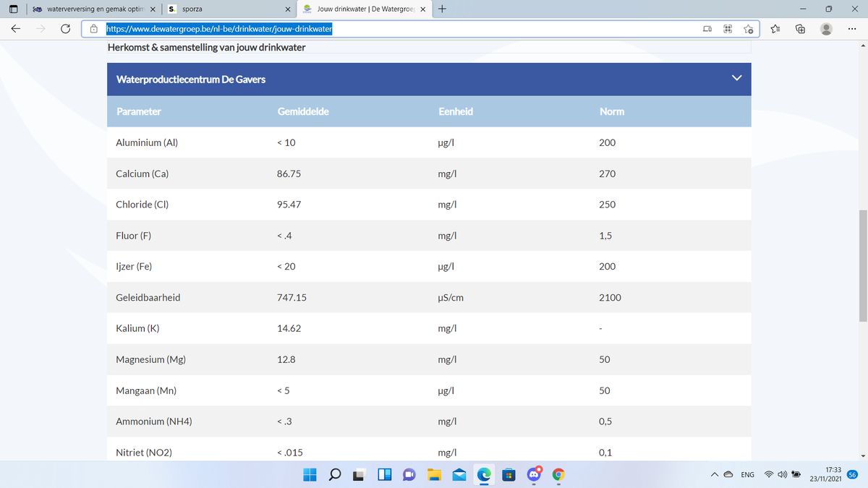Open the QR code generator icon
868x488 pixels.
tap(728, 30)
